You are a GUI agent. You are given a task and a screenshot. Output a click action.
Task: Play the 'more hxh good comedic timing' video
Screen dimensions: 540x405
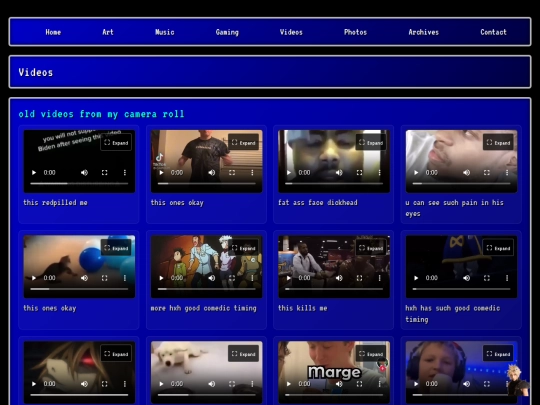161,278
